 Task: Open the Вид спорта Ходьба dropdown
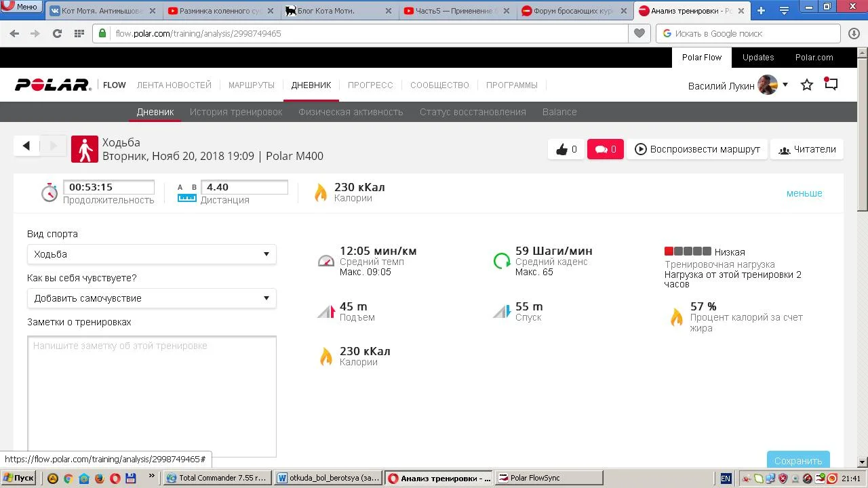click(152, 254)
